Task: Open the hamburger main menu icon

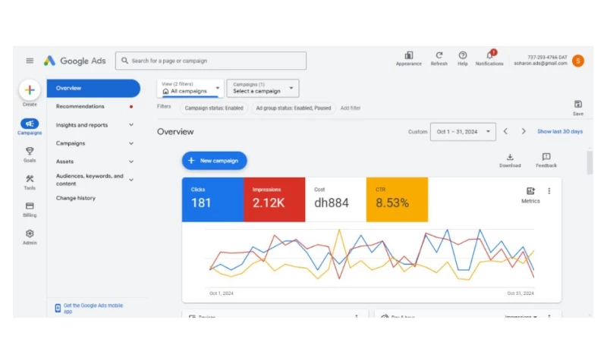Action: tap(30, 61)
